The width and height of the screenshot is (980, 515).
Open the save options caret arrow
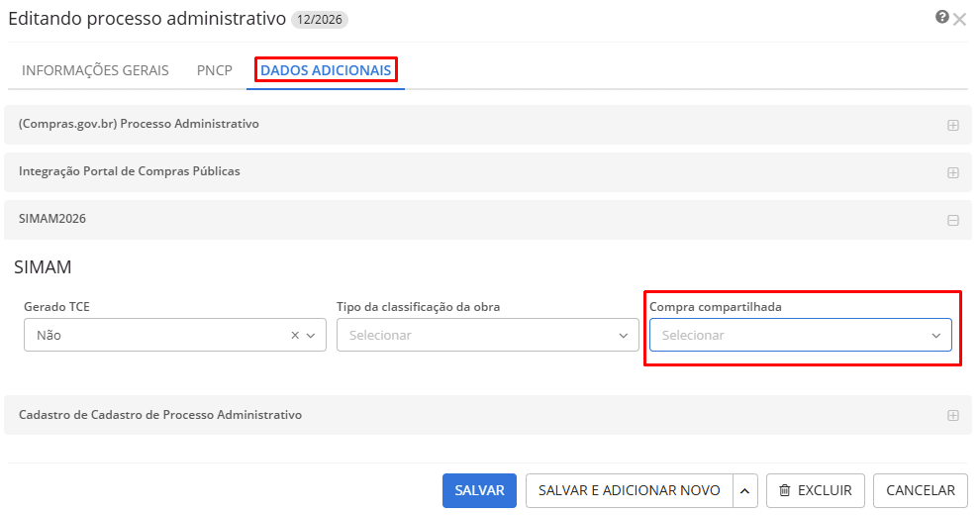[745, 490]
